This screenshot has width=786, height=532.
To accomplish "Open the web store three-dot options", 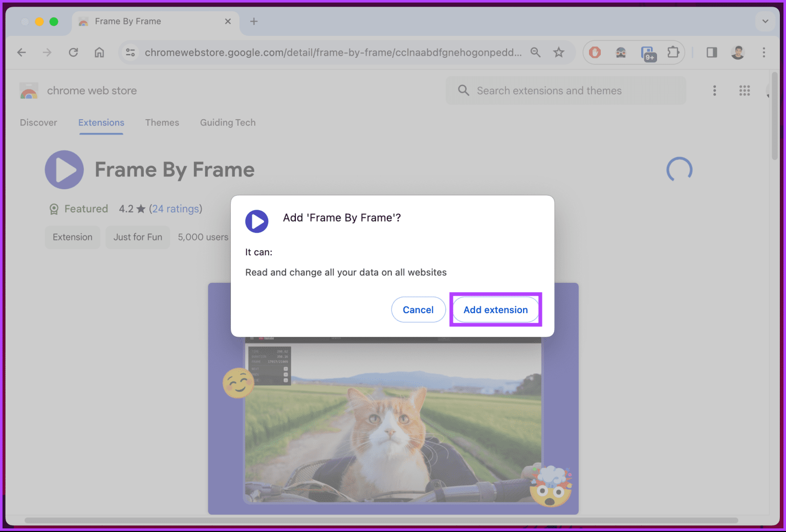I will (x=714, y=91).
